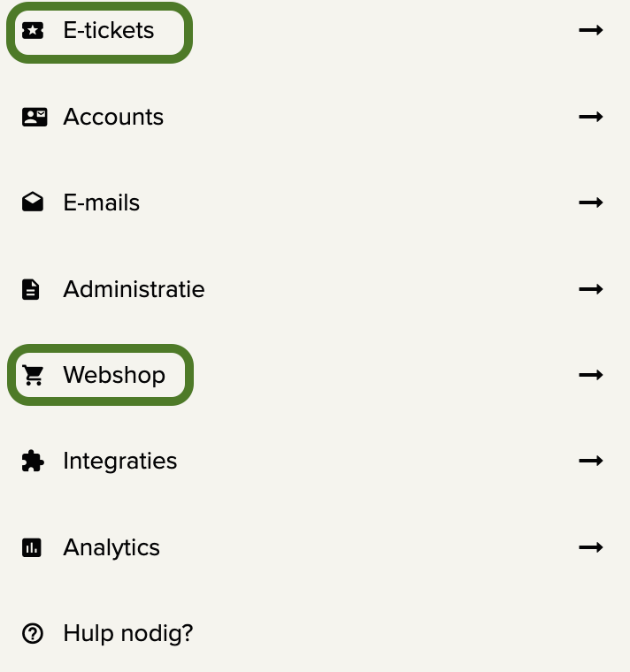This screenshot has height=672, width=630.
Task: Click the E-tickets star ticket icon
Action: pyautogui.click(x=33, y=30)
